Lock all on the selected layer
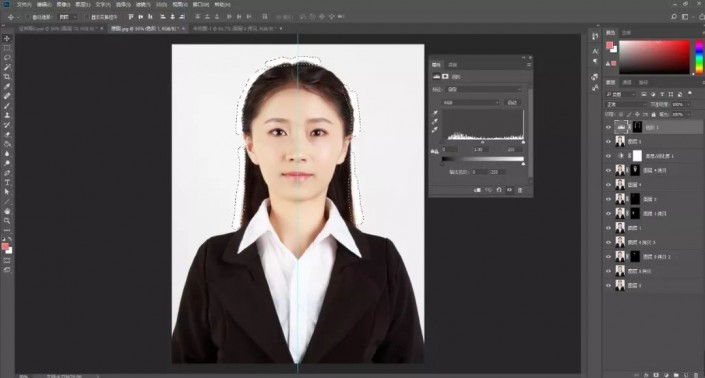The image size is (705, 378). 653,115
